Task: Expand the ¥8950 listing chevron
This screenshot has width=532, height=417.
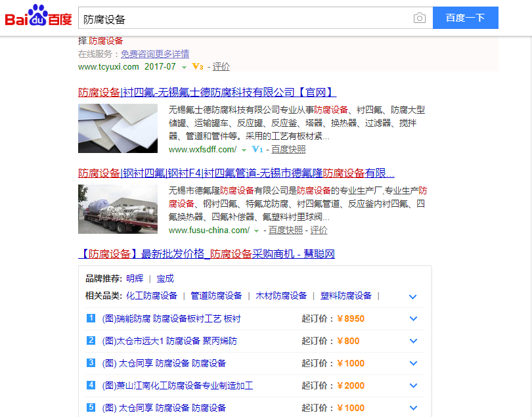Action: point(412,319)
